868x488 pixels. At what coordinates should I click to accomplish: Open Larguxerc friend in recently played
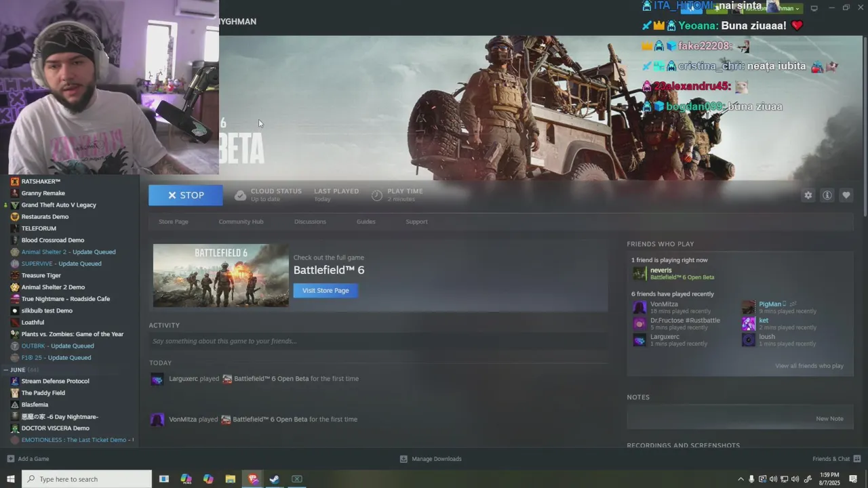click(x=665, y=337)
